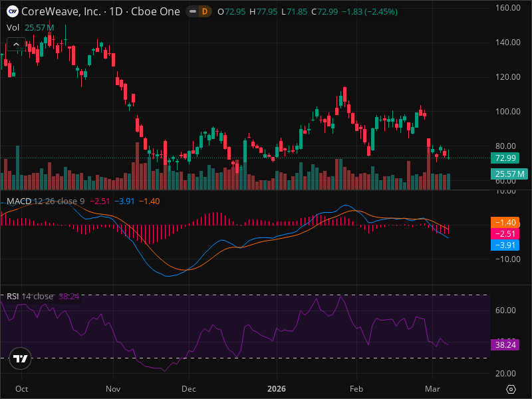The width and height of the screenshot is (532, 399).
Task: Click the -1.83 (-2.45%) change value
Action: point(370,11)
